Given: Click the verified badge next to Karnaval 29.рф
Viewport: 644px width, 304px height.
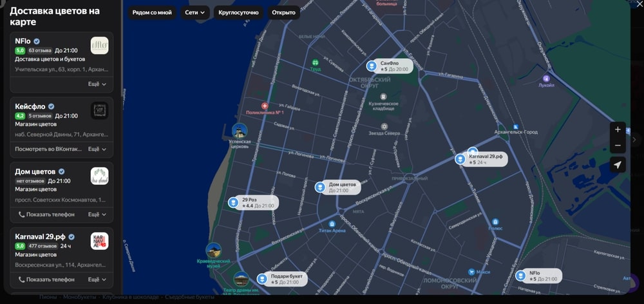Looking at the screenshot, I should tap(71, 236).
